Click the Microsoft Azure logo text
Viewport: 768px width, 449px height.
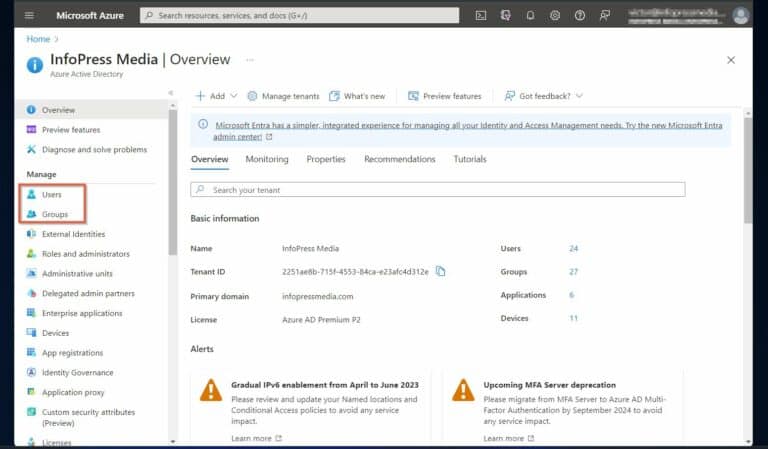click(90, 15)
